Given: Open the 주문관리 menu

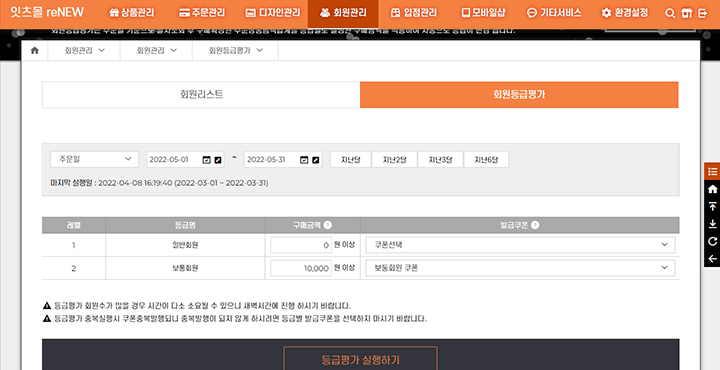Looking at the screenshot, I should pos(202,13).
